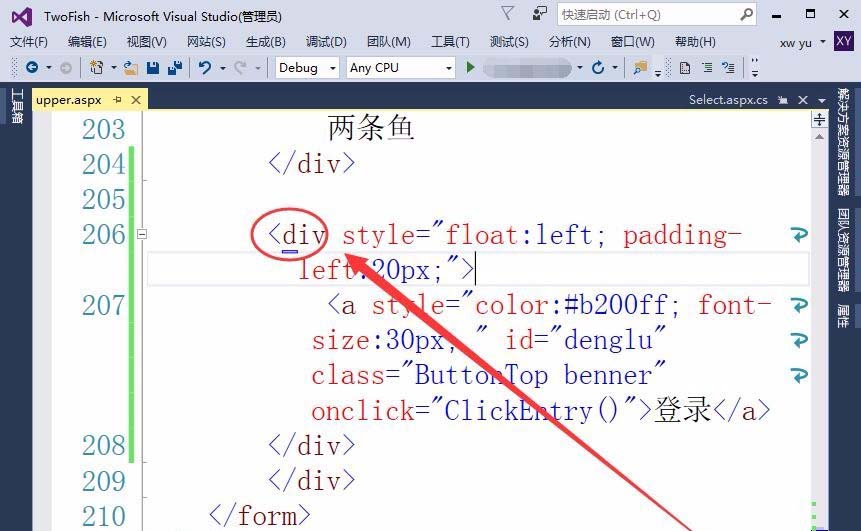Open the redo history dropdown arrow

[x=258, y=68]
